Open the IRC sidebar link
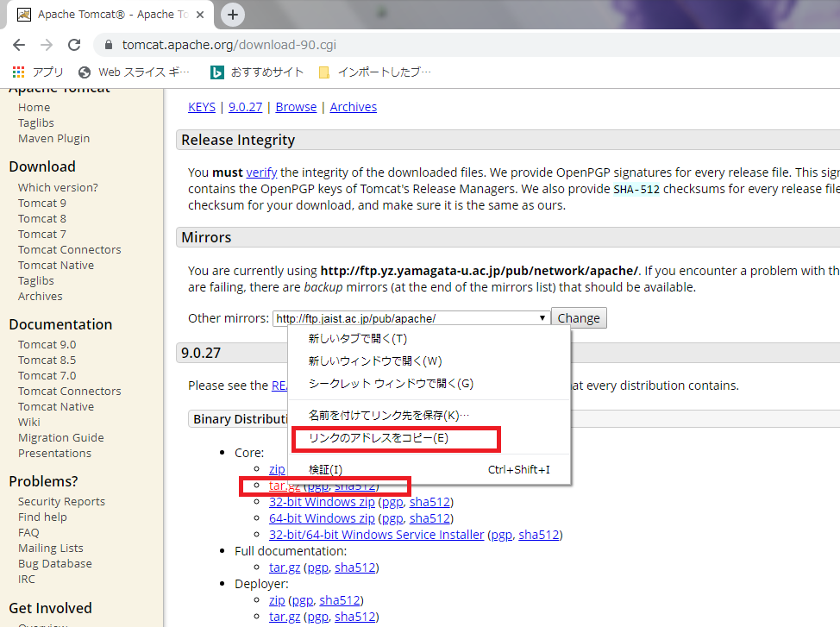The width and height of the screenshot is (840, 627). tap(26, 580)
